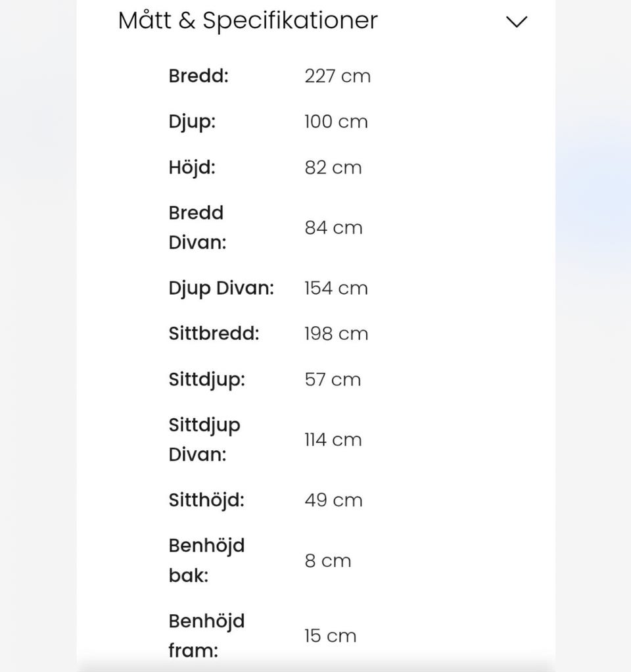This screenshot has height=672, width=631.
Task: Select the 154 cm value
Action: (x=336, y=288)
